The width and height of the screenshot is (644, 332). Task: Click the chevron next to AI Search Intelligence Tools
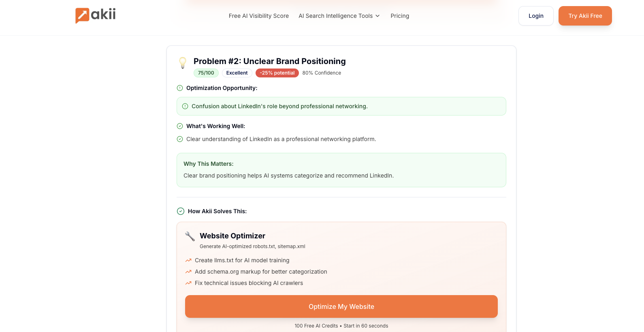pos(377,16)
